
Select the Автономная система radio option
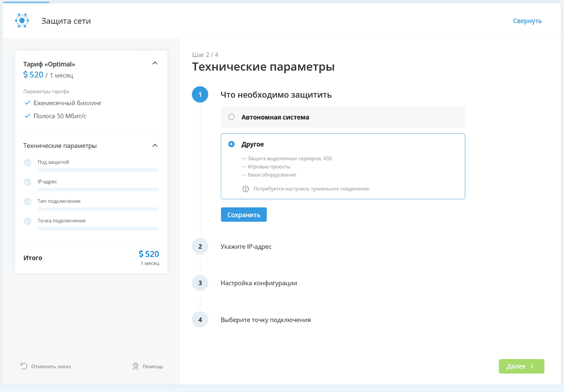tap(231, 117)
